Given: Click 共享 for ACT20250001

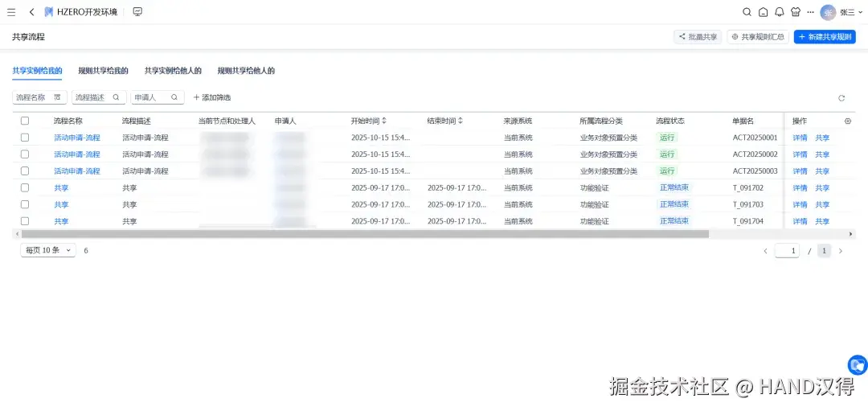Looking at the screenshot, I should [x=823, y=138].
